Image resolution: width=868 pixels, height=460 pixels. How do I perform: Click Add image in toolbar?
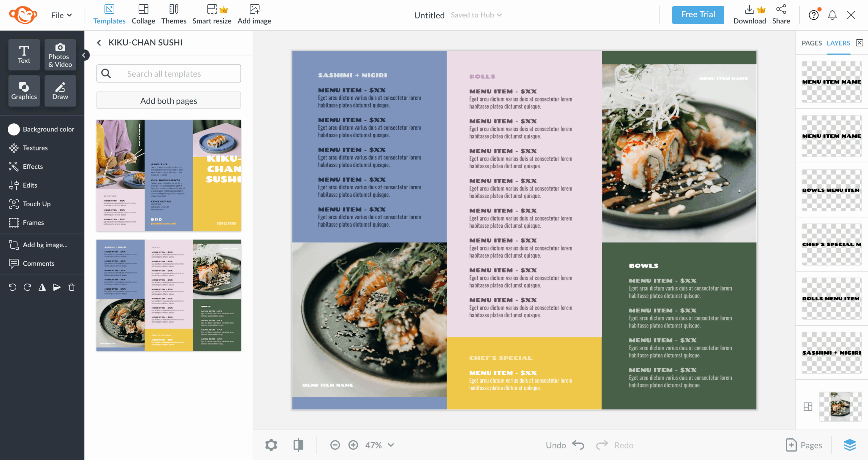tap(254, 14)
